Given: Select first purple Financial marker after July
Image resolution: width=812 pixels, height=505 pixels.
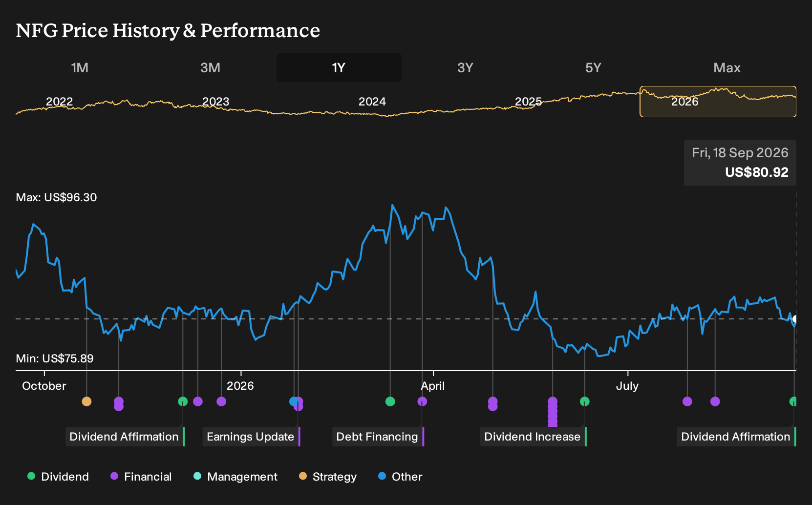Looking at the screenshot, I should [687, 401].
